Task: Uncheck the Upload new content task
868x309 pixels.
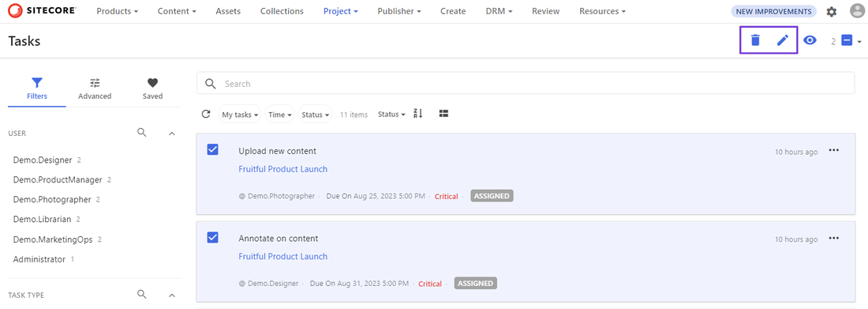Action: coord(212,150)
